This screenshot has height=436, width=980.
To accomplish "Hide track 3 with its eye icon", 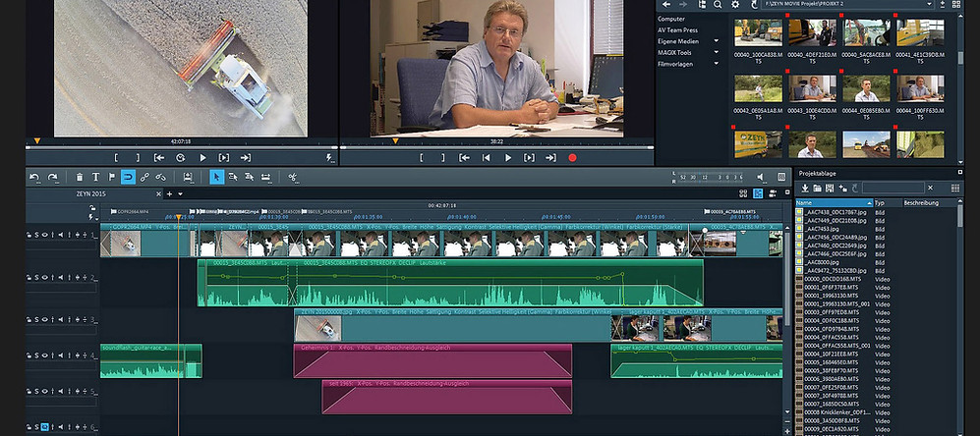I will 45,319.
